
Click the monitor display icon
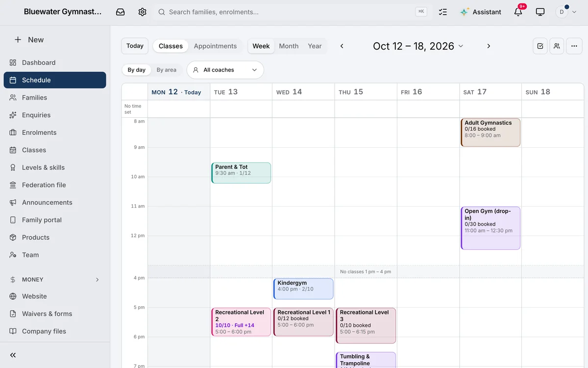[540, 12]
